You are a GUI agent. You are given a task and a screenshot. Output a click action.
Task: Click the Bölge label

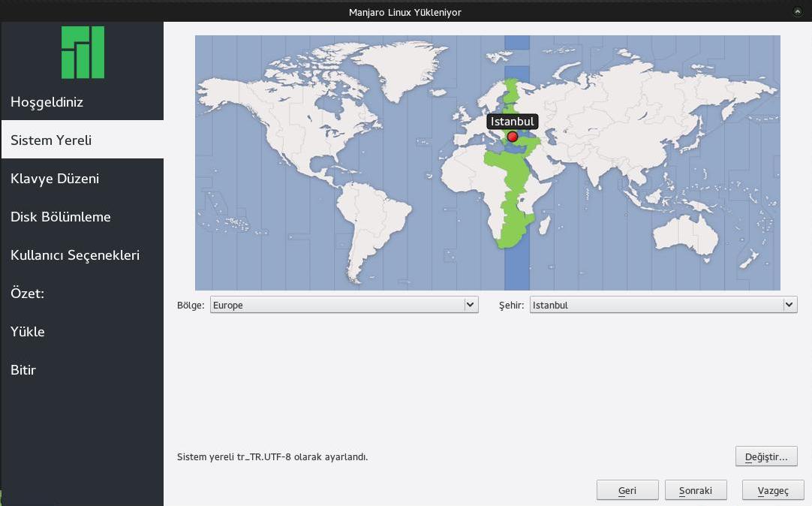[191, 305]
